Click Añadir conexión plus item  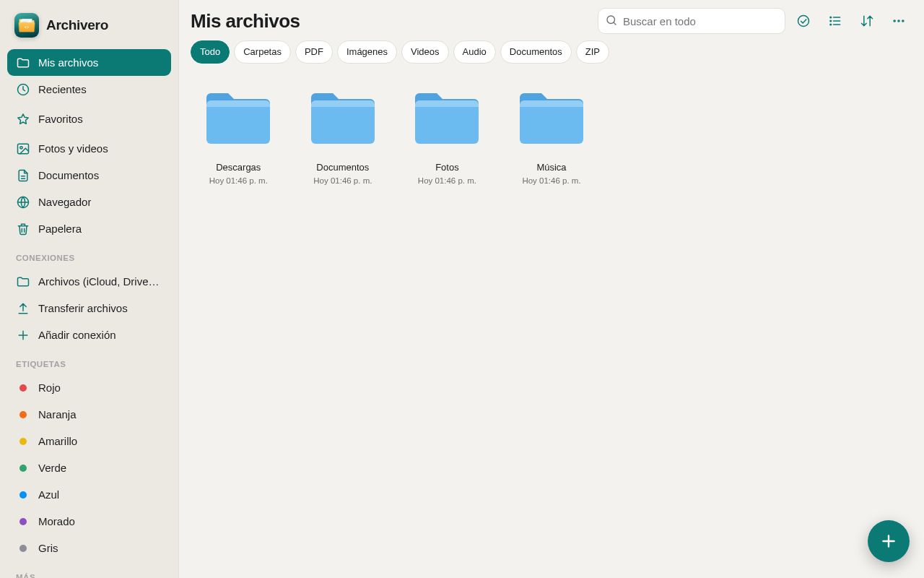click(89, 335)
